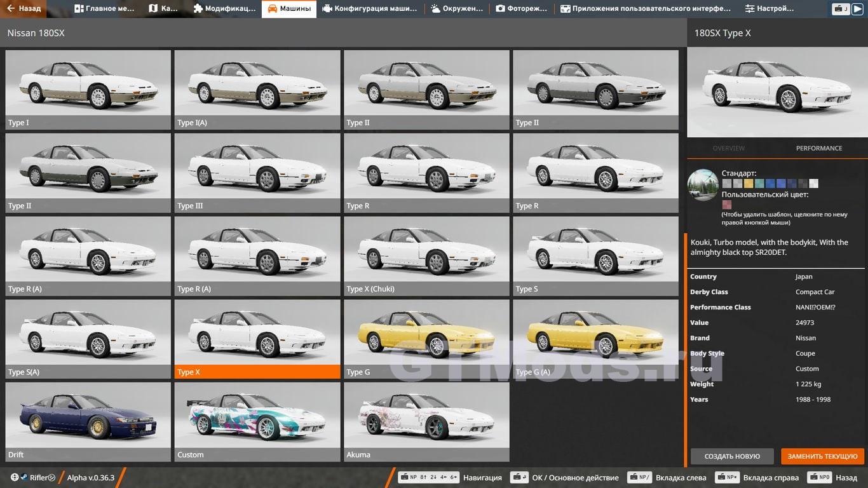This screenshot has height=488, width=868.
Task: Pick the teal standard color swatch
Action: tap(760, 184)
